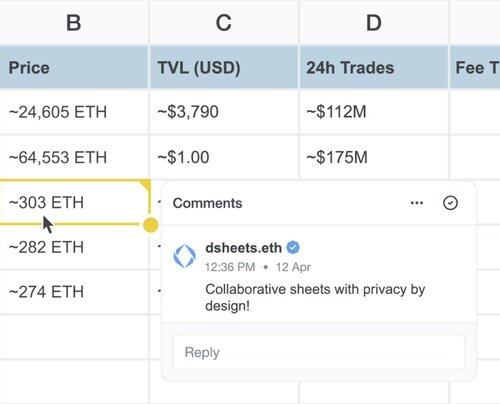The image size is (500, 404).
Task: Click the yellow selection handle dot
Action: tap(151, 225)
